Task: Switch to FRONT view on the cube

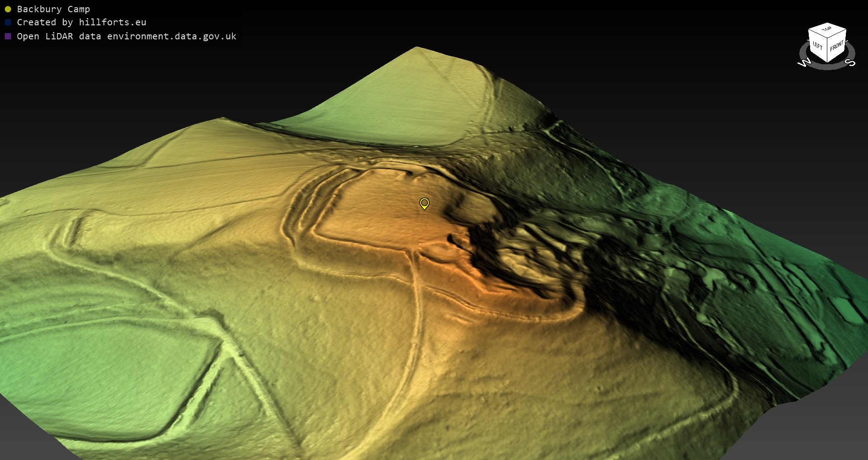Action: (836, 46)
